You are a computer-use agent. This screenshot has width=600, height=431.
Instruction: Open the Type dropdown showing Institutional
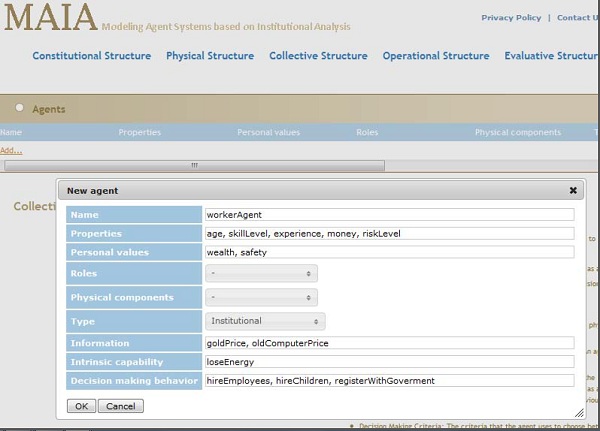(266, 321)
